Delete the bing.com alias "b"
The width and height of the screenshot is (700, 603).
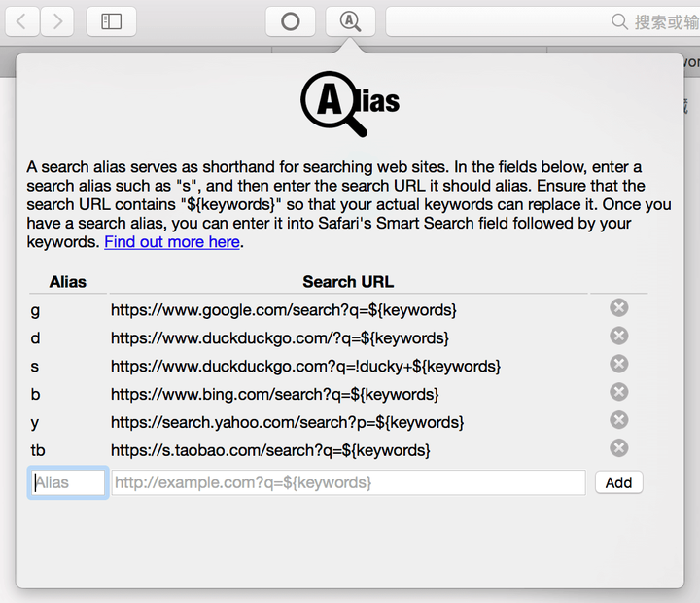(x=619, y=392)
